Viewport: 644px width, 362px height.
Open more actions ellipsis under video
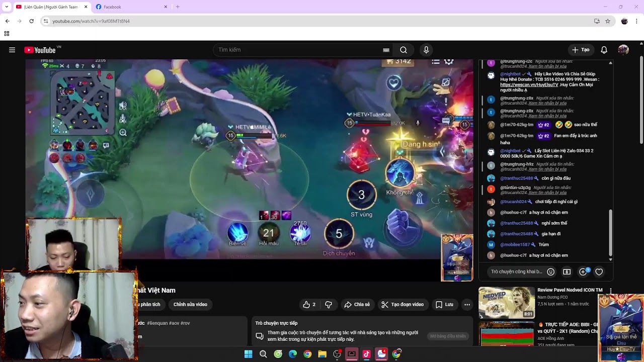tap(467, 305)
